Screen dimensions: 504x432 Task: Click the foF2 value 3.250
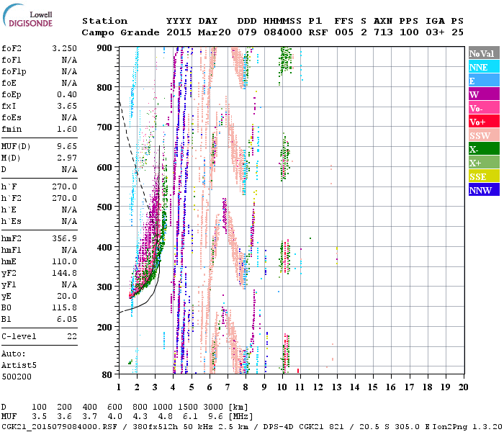point(64,48)
